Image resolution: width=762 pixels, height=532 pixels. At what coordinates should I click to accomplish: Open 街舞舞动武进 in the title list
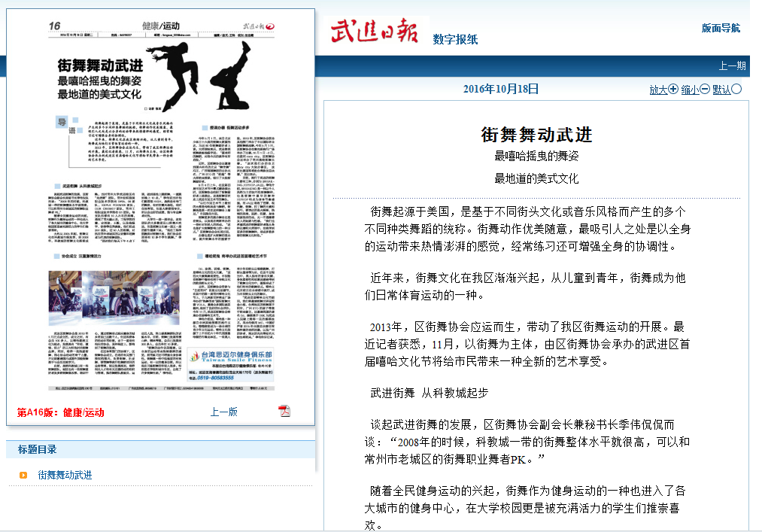tap(65, 475)
